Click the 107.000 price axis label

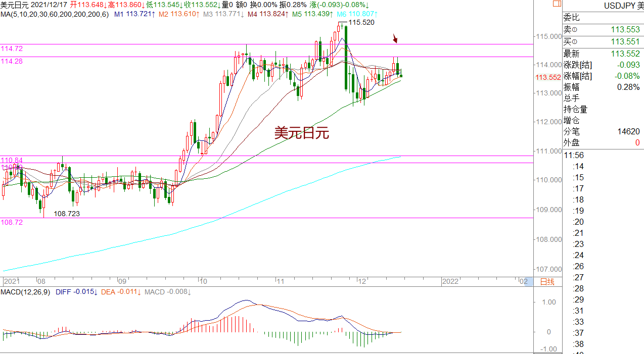(550, 270)
